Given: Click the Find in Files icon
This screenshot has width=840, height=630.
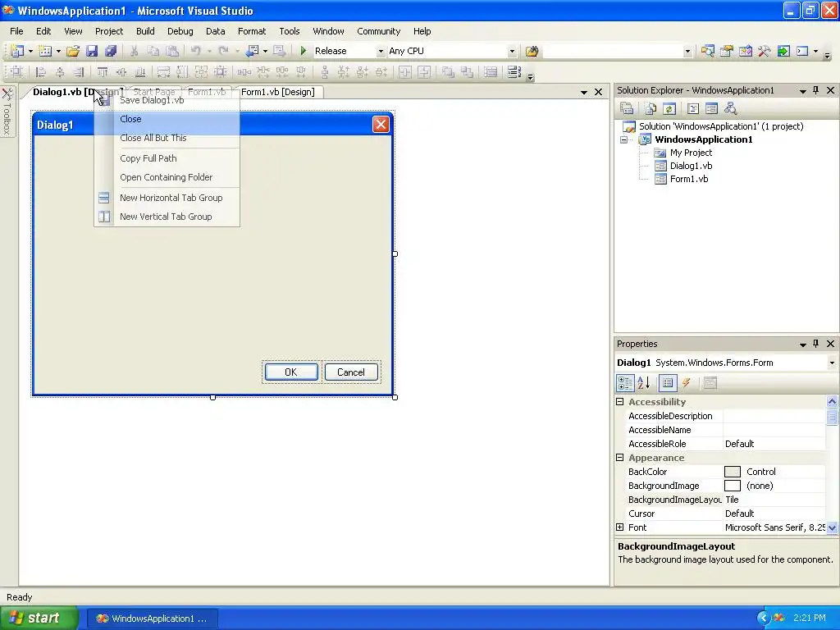Looking at the screenshot, I should pyautogui.click(x=532, y=51).
